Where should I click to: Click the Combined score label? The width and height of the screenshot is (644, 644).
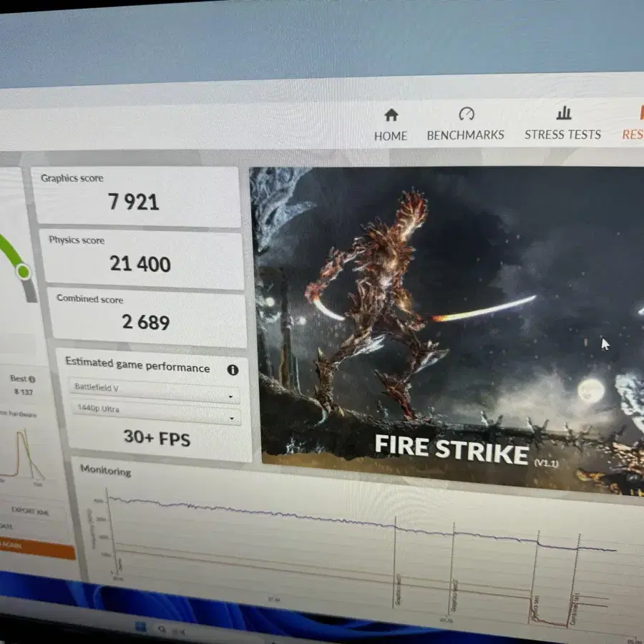[89, 298]
